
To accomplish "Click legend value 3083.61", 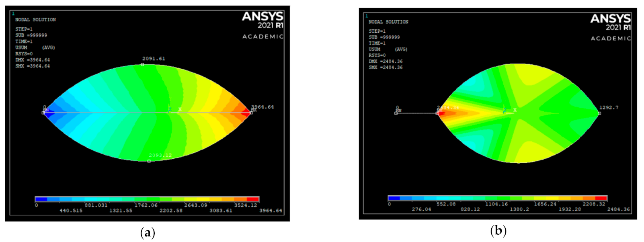I will pyautogui.click(x=221, y=211).
